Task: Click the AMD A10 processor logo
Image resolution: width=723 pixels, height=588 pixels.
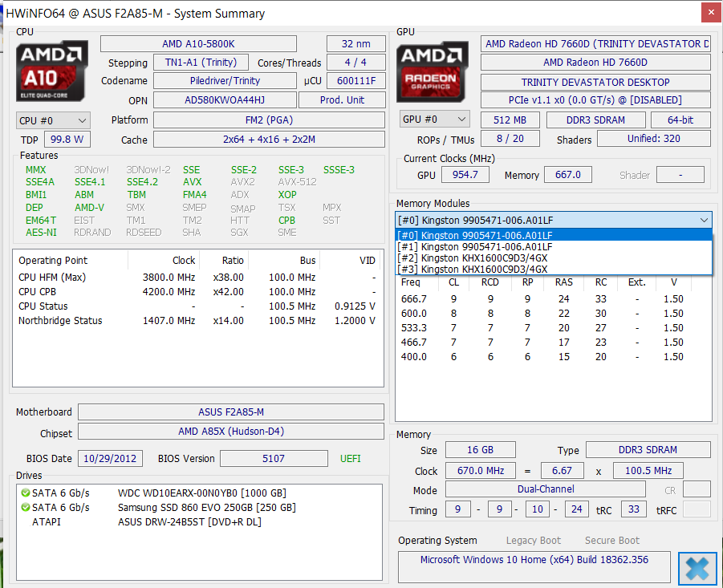Action: coord(52,71)
